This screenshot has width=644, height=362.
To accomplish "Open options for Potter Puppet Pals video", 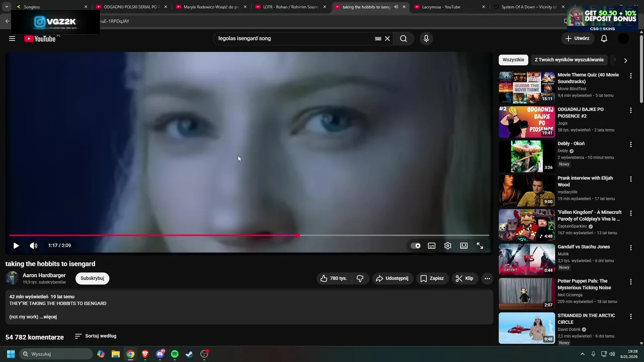I will 631,282.
